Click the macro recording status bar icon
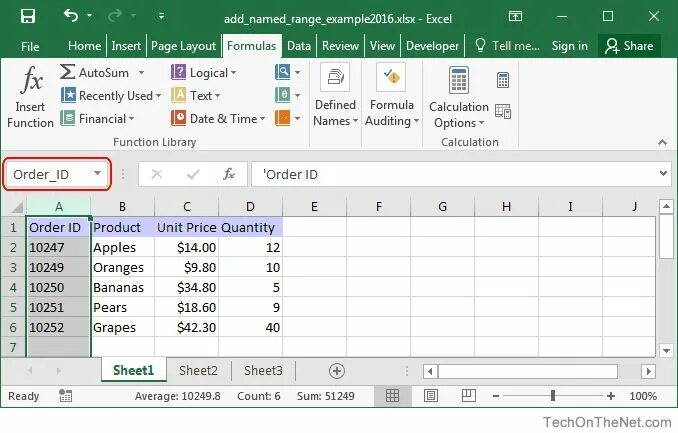678x433 pixels. click(x=65, y=395)
